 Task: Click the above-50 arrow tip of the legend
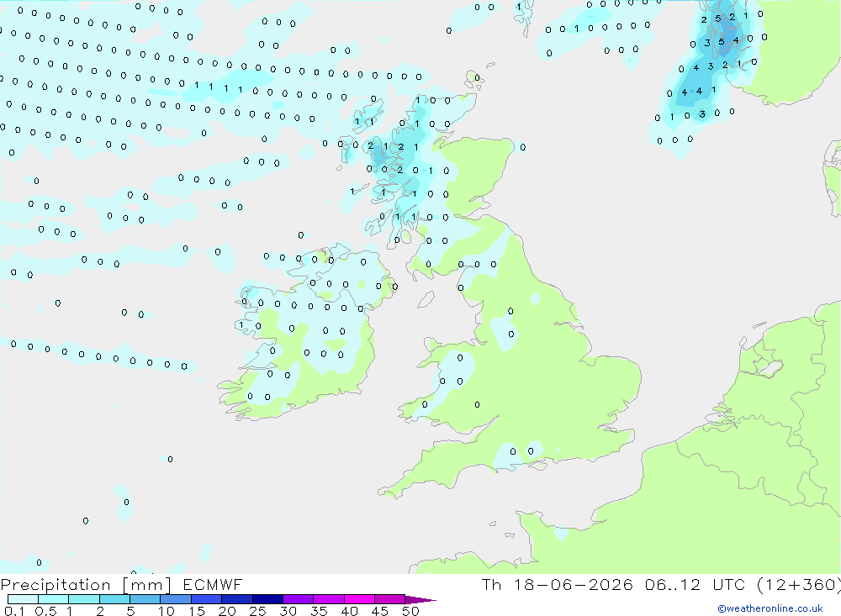pos(420,600)
